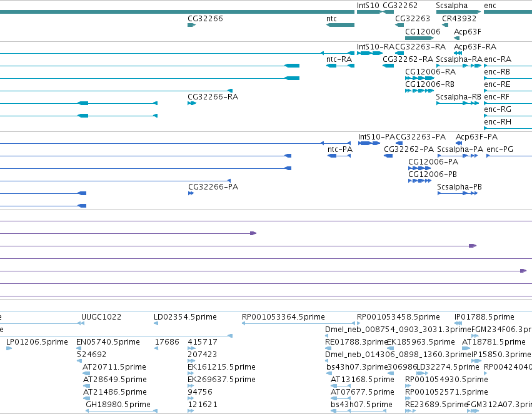Click the UUGC1022 EST label
Viewport: 532px width, 414px height.
click(101, 317)
